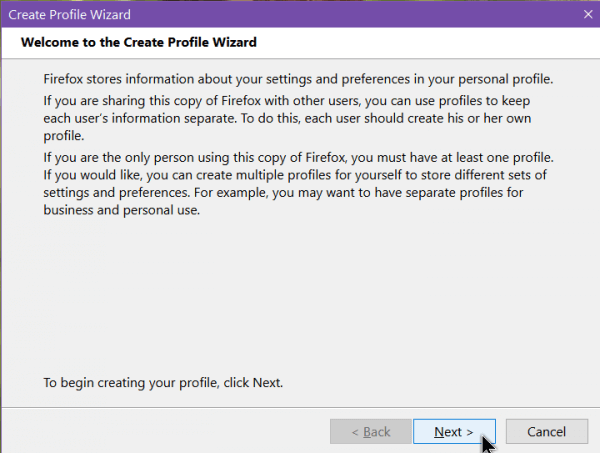Click the line starting settings and preferences. For example
The width and height of the screenshot is (600, 453).
pos(283,192)
